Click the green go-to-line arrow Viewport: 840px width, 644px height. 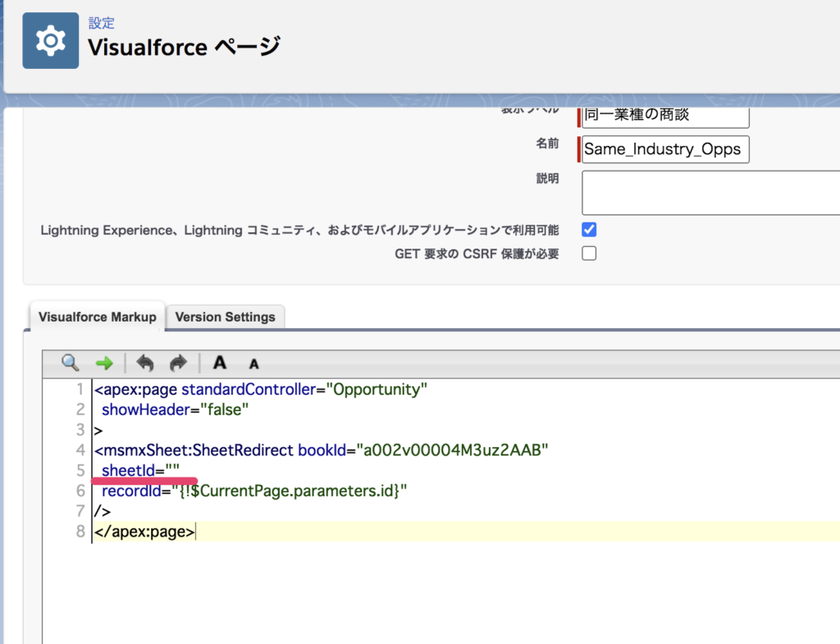pos(104,363)
